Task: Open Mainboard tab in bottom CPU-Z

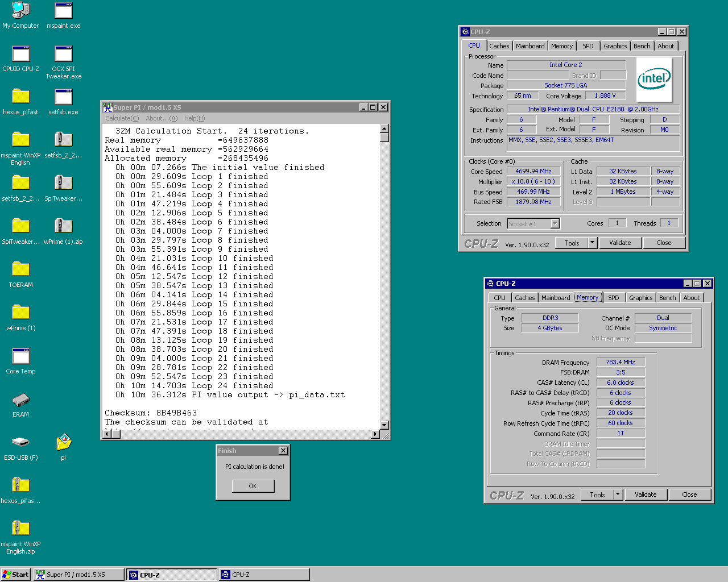Action: point(556,298)
